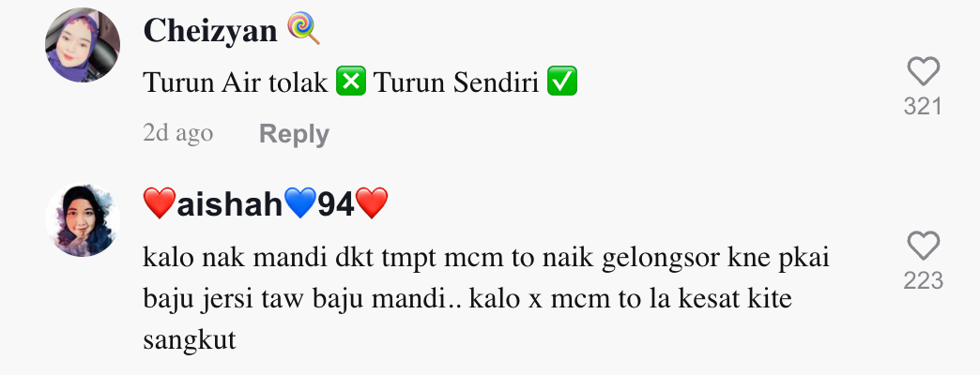Open aishah94's profile avatar
The image size is (980, 375).
pos(83,219)
